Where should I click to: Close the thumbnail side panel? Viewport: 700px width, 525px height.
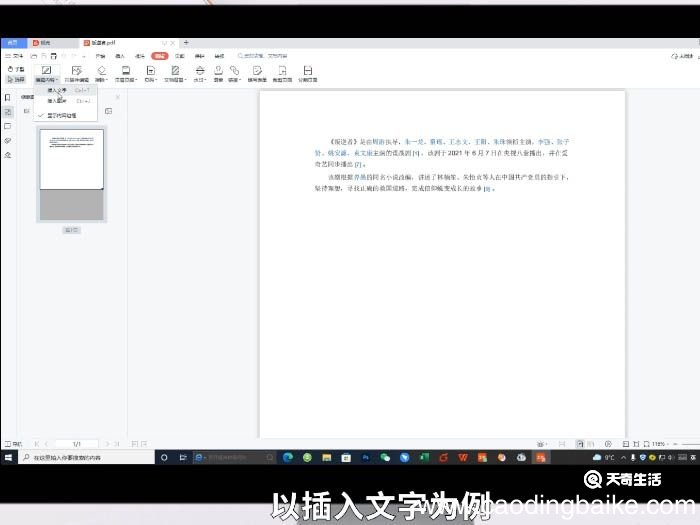click(x=118, y=97)
